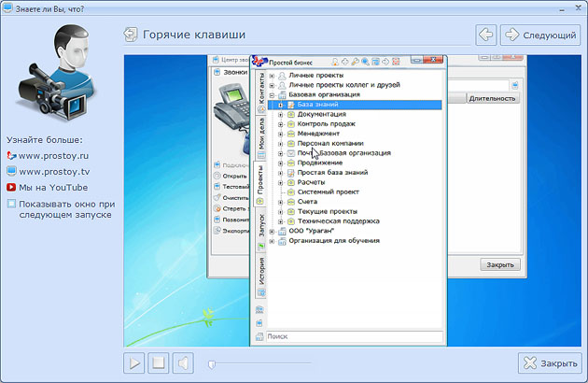
Task: Click the video camera man illustration
Action: (x=56, y=73)
